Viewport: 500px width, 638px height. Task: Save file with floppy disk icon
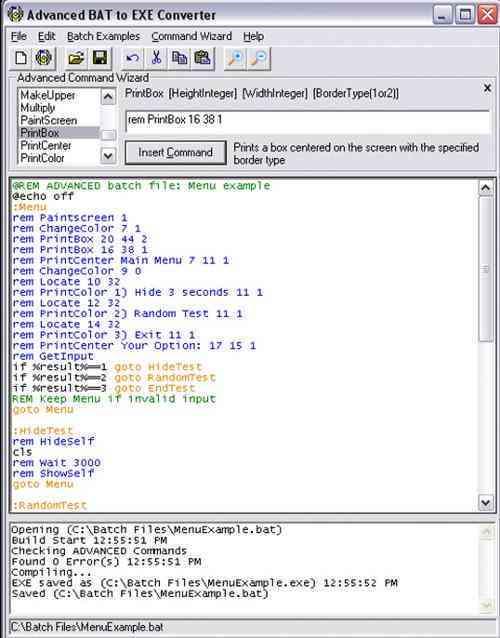pos(100,58)
